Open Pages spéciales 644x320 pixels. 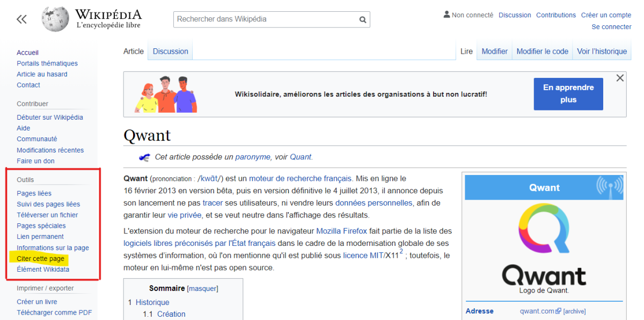(41, 226)
